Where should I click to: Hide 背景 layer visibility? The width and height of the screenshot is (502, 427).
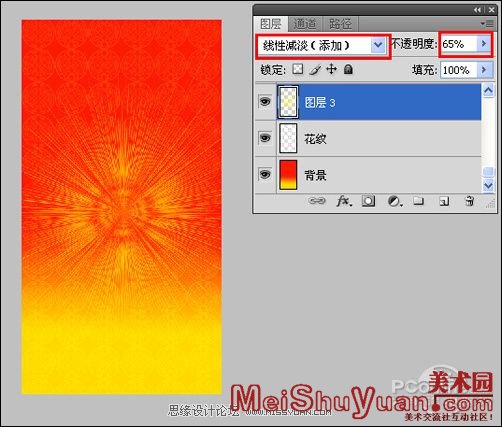(265, 174)
